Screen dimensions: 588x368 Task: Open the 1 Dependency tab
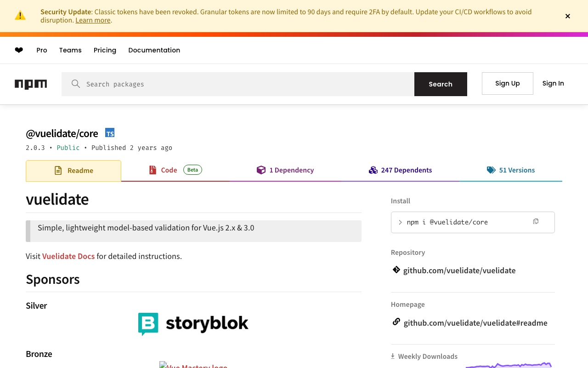pos(285,170)
